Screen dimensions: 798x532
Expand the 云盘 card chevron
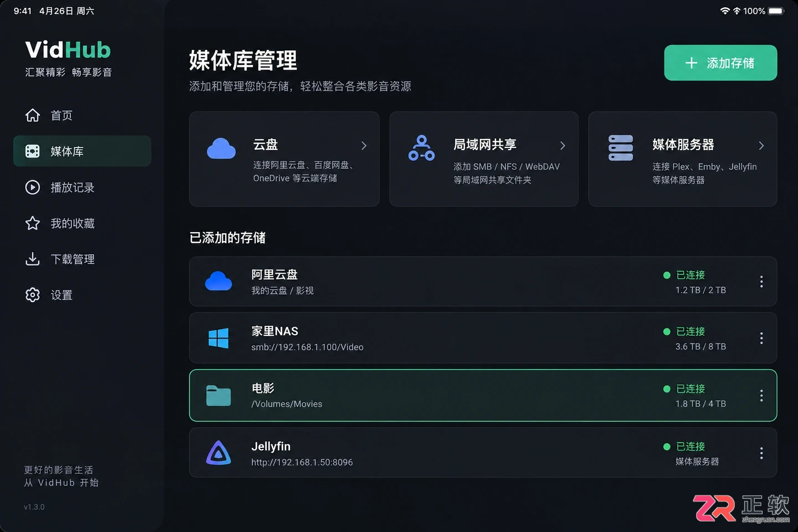pyautogui.click(x=364, y=146)
